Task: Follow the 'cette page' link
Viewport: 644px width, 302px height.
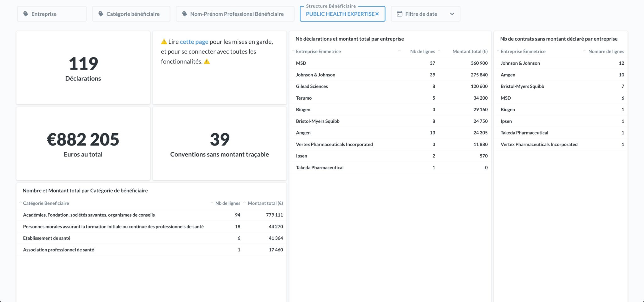Action: [194, 42]
